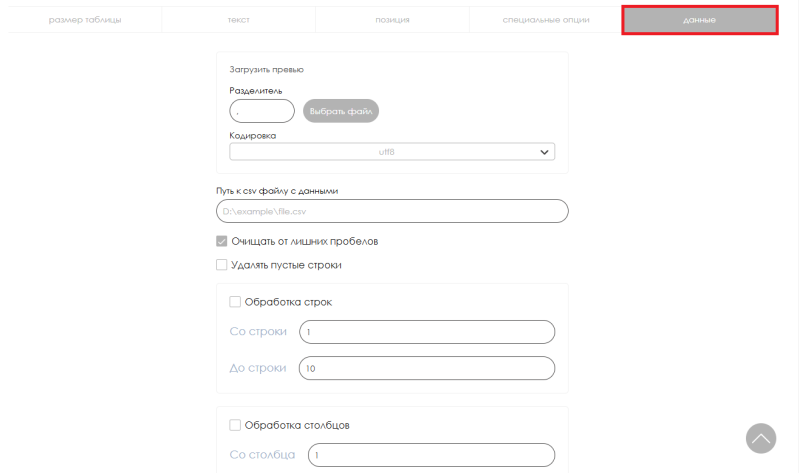800x473 pixels.
Task: Click the Со столбца input field
Action: pyautogui.click(x=431, y=455)
